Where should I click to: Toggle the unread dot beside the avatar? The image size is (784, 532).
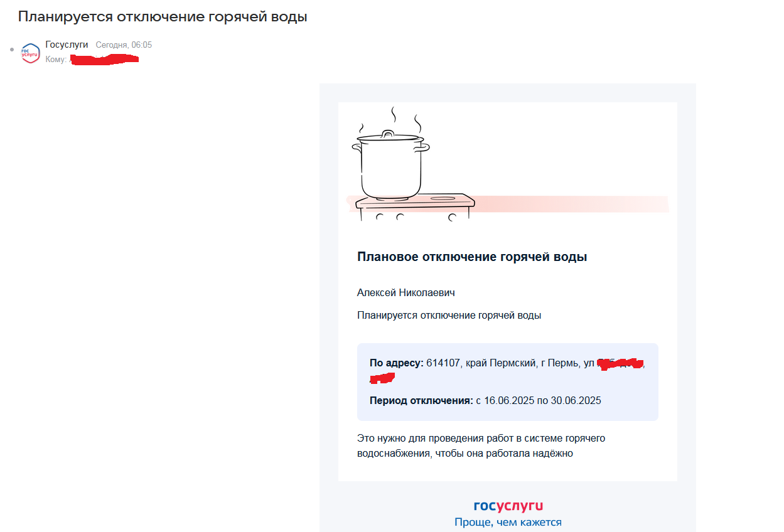click(11, 49)
